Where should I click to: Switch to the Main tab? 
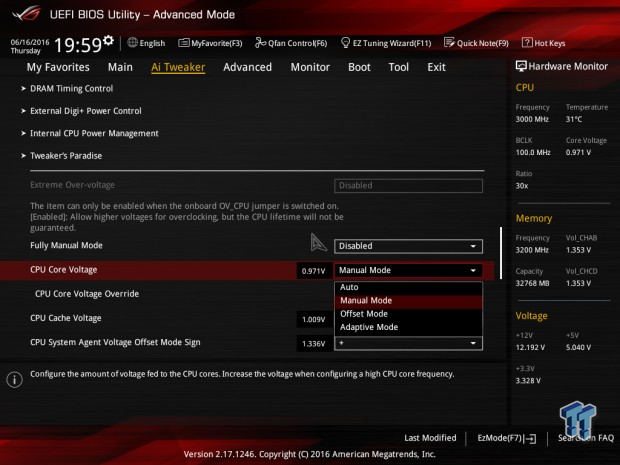(x=120, y=67)
